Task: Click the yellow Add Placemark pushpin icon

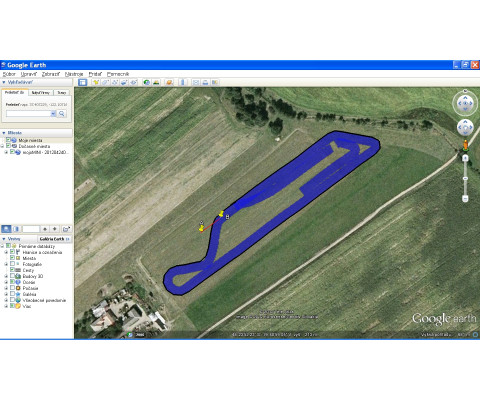Action: tap(96, 82)
